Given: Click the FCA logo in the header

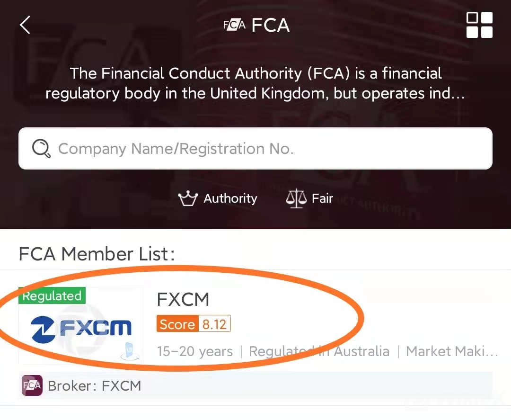Looking at the screenshot, I should coord(234,25).
